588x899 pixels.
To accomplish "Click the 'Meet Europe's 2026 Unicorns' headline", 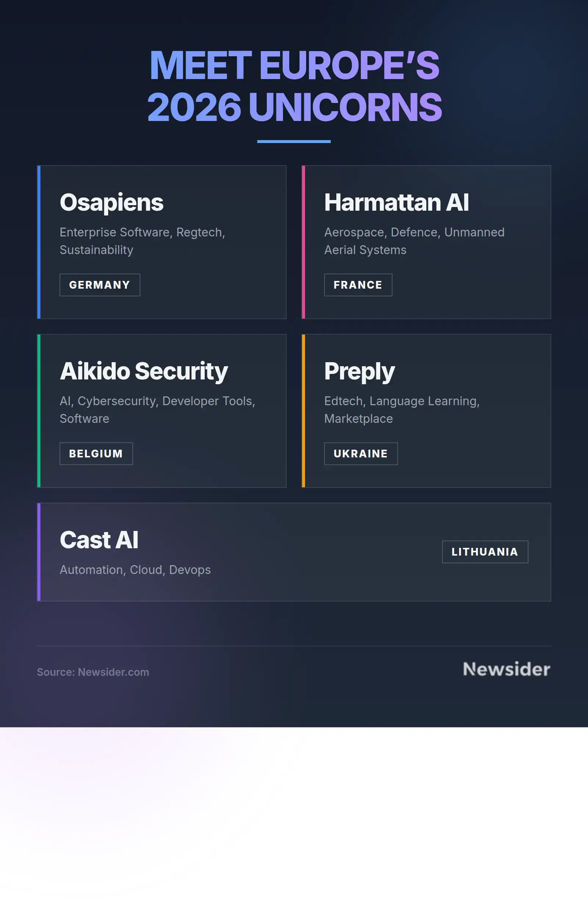I will point(294,86).
